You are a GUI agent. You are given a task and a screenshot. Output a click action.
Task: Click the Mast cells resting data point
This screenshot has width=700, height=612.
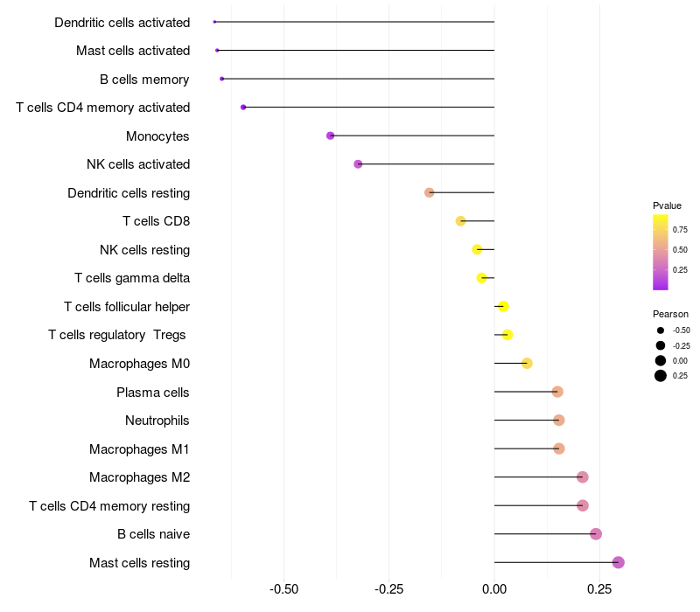click(618, 562)
